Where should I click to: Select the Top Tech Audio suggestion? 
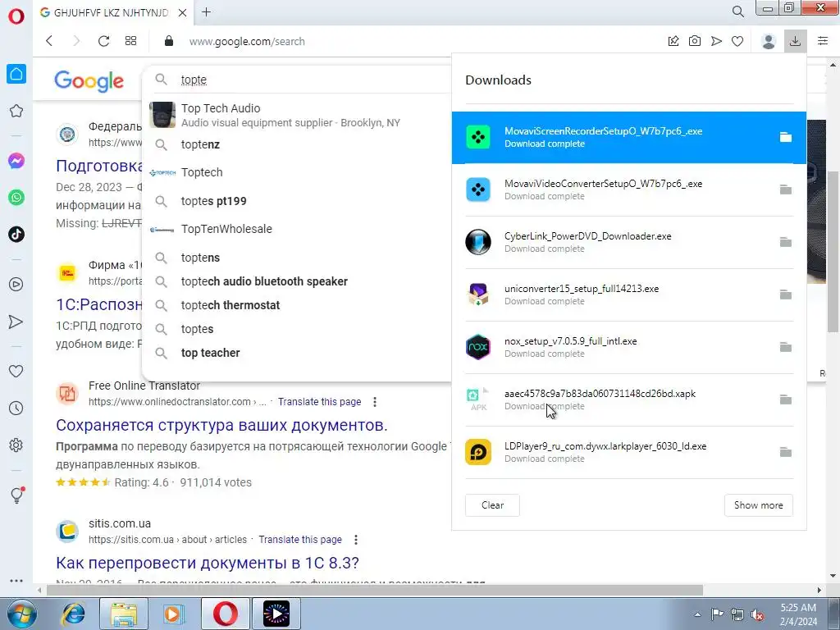point(297,115)
